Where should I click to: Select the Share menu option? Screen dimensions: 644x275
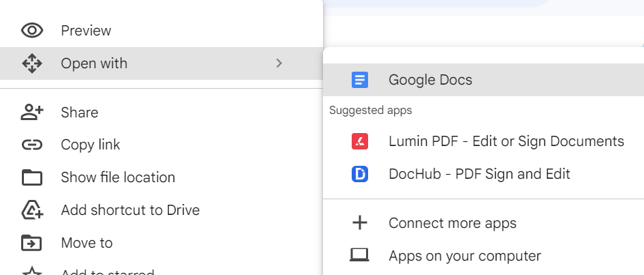coord(161,112)
